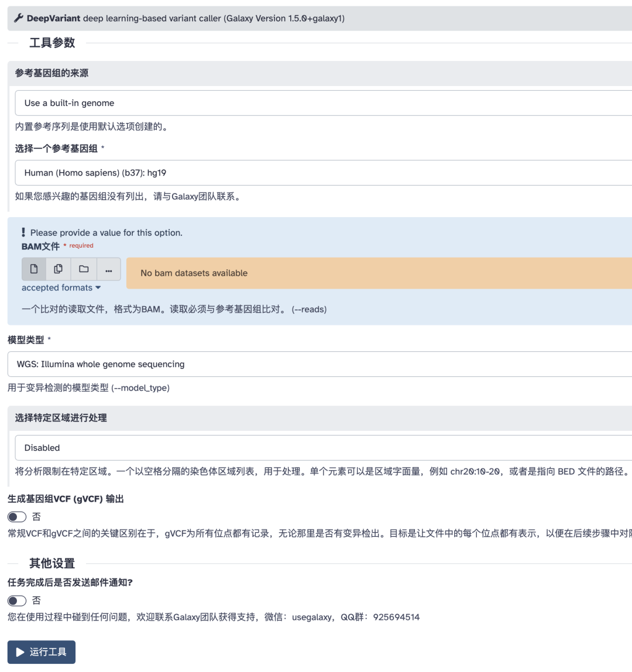Expand accepted formats list
Screen dimensions: 632x672
tap(61, 287)
